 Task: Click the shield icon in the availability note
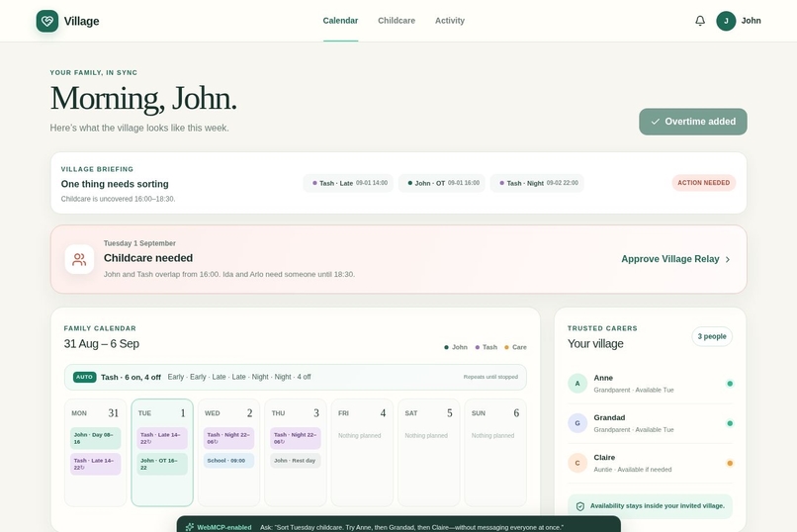580,506
